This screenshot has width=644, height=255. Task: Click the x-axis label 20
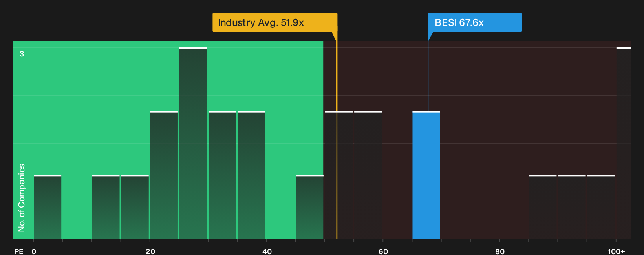[150, 251]
